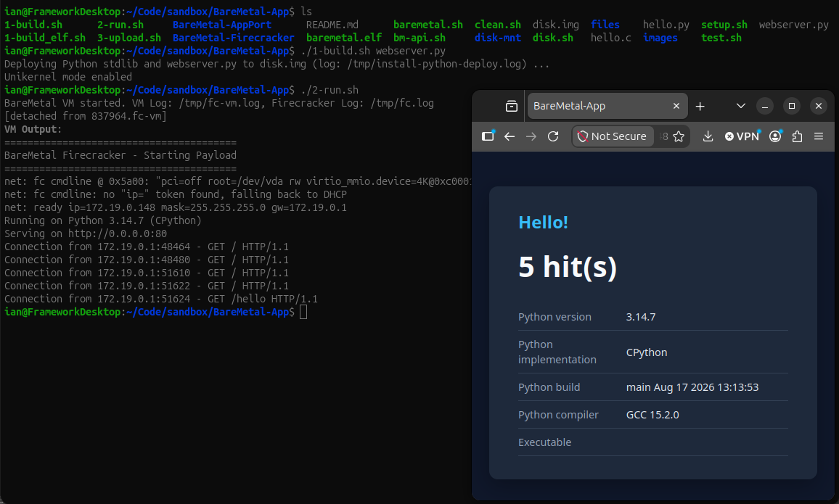Click the files directory in terminal listing
Image resolution: width=839 pixels, height=504 pixels.
coord(605,25)
